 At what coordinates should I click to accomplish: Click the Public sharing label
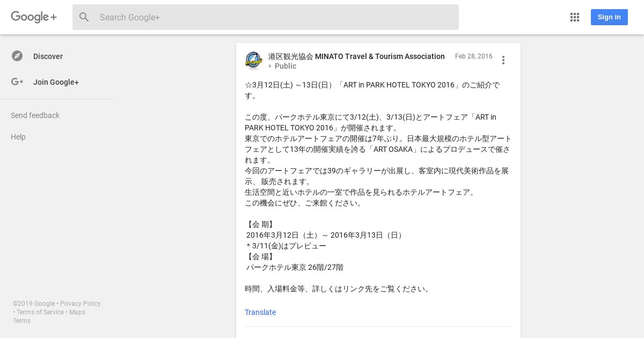(x=286, y=66)
